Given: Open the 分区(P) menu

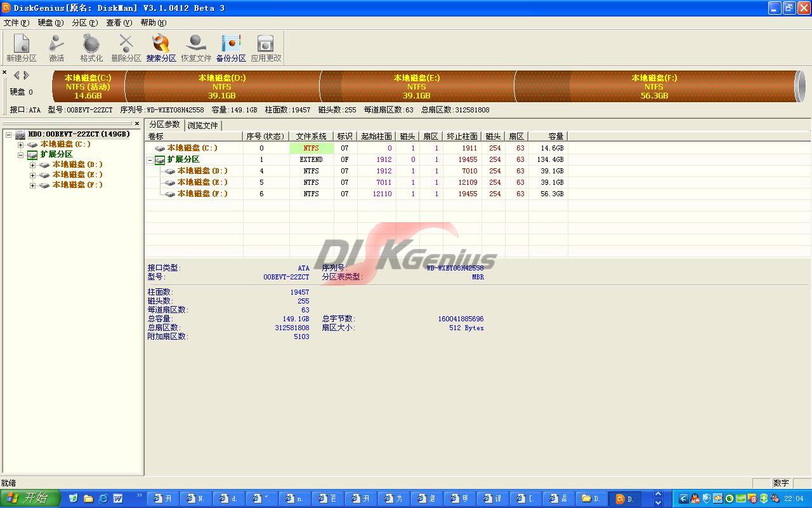Looking at the screenshot, I should pyautogui.click(x=85, y=22).
